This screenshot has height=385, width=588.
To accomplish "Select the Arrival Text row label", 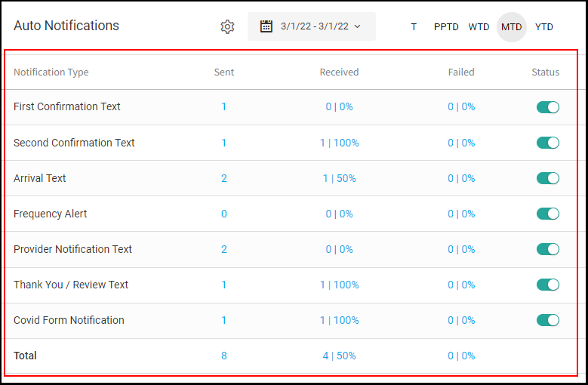I will click(39, 178).
